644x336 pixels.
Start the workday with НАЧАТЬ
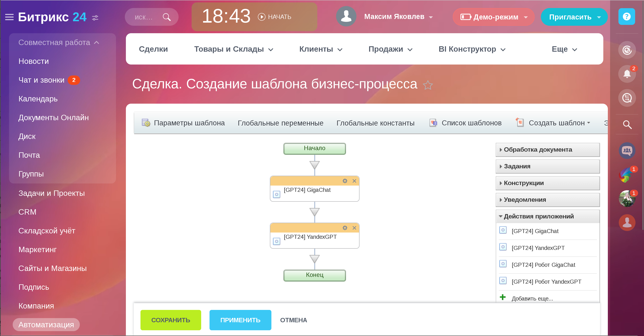tap(275, 17)
